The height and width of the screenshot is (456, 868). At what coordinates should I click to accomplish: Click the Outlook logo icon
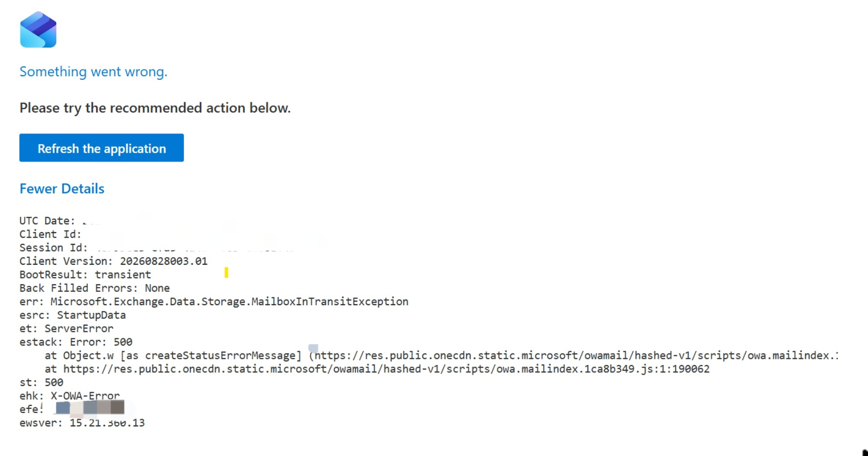(x=38, y=30)
